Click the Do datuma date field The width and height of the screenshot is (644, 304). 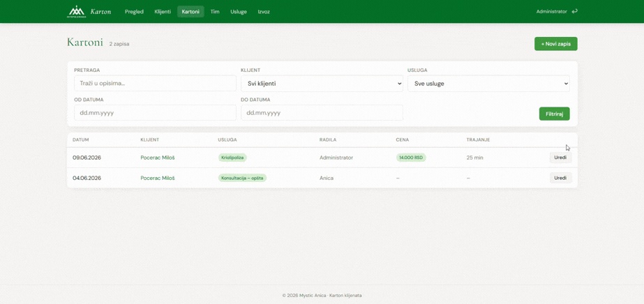tap(322, 112)
